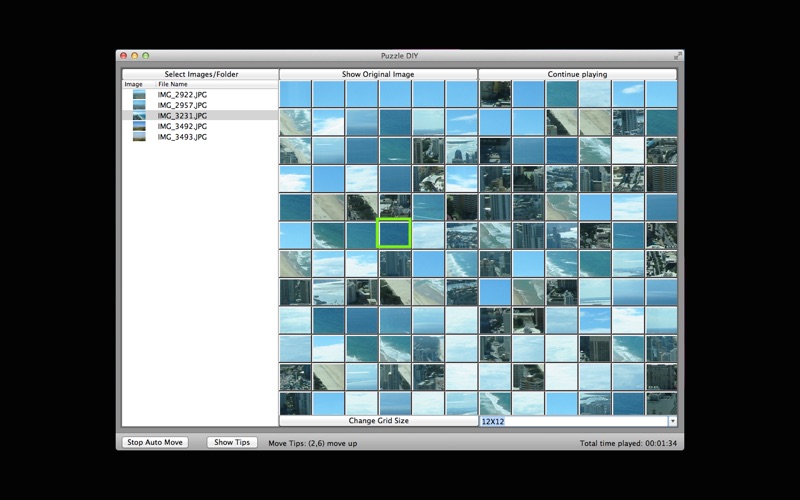Viewport: 800px width, 500px height.
Task: Click Change Grid Size button
Action: [378, 421]
